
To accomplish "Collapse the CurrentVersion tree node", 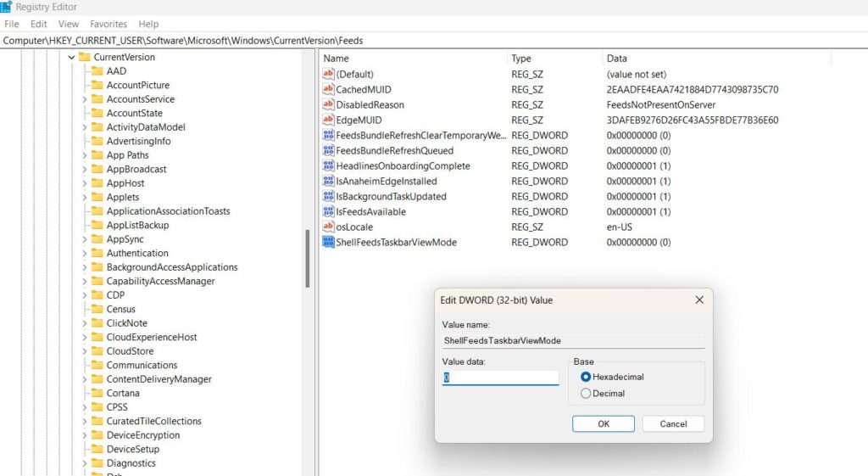I will click(71, 58).
